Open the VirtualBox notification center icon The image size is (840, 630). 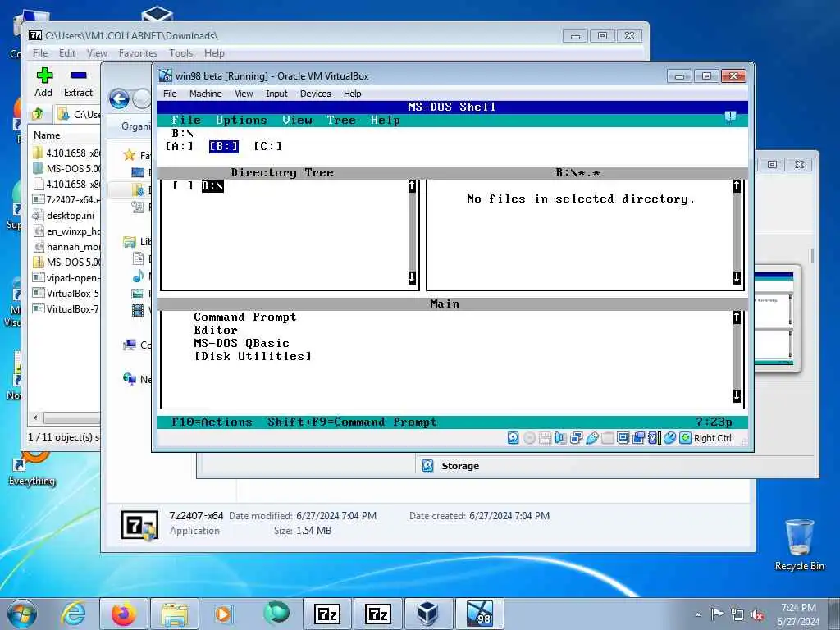coord(730,116)
